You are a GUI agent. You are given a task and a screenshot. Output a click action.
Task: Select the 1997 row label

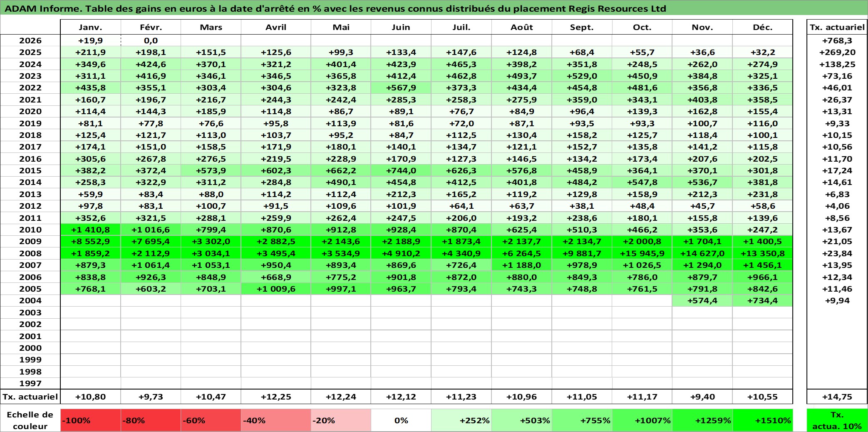tap(30, 383)
